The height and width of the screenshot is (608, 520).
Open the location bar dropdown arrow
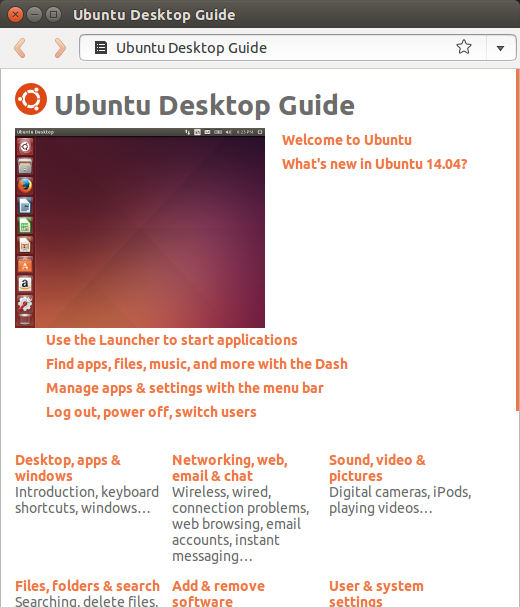click(500, 48)
